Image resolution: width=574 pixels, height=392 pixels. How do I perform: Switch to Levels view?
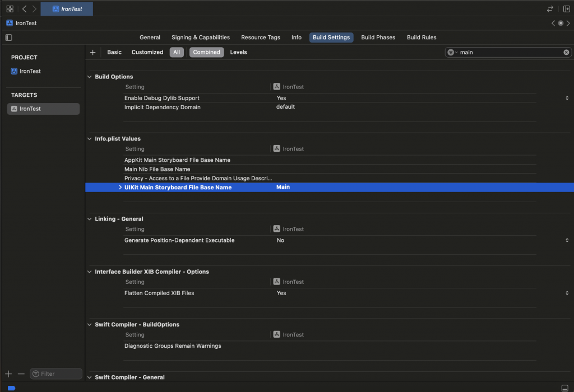point(238,52)
